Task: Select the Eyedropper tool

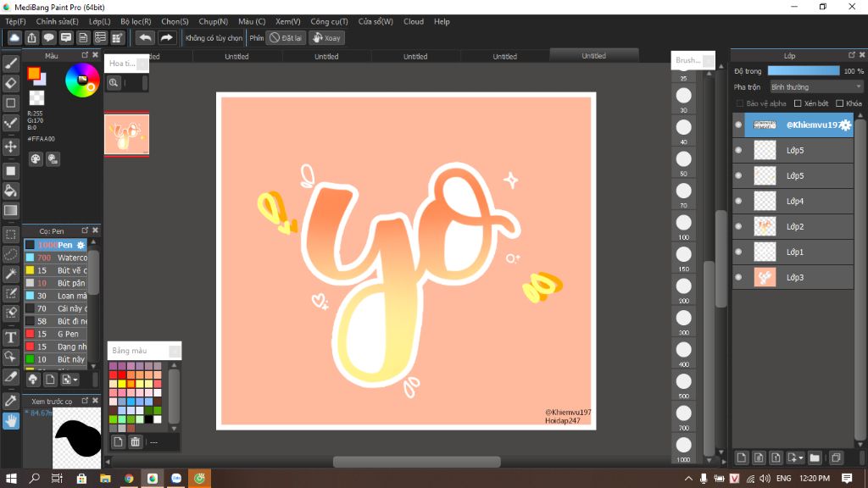Action: point(10,401)
